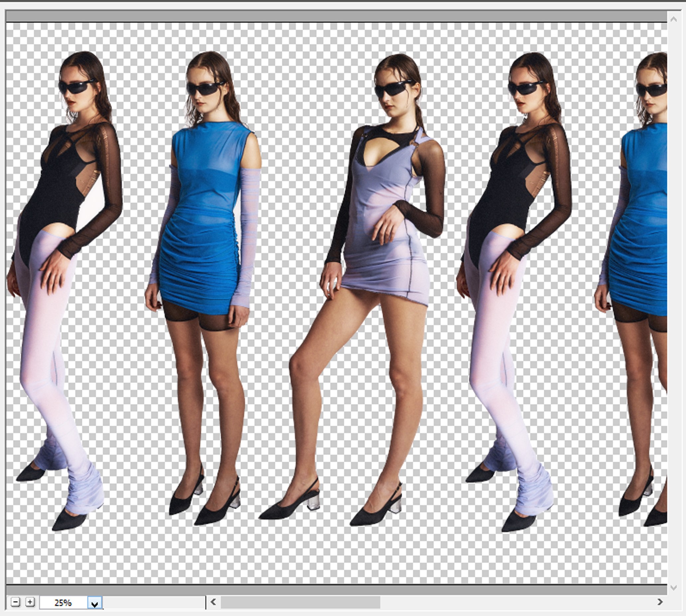Image resolution: width=686 pixels, height=616 pixels.
Task: Open the 25% zoom level dropdown
Action: [x=95, y=603]
